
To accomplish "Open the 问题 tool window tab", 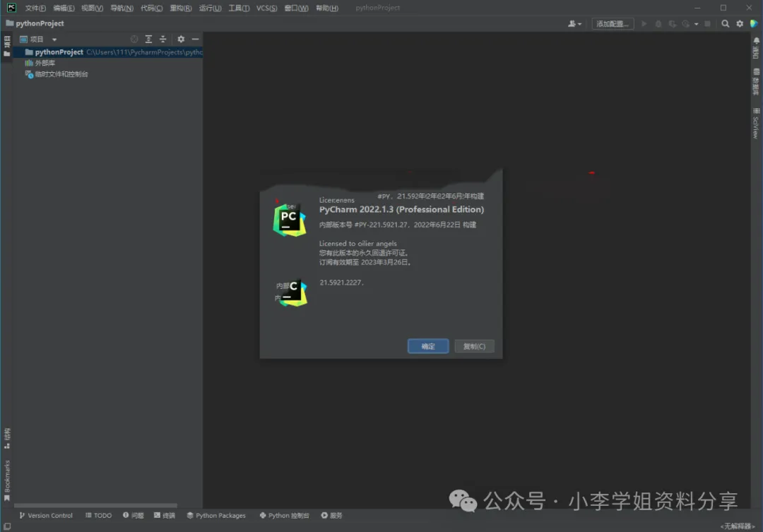I will [x=133, y=516].
